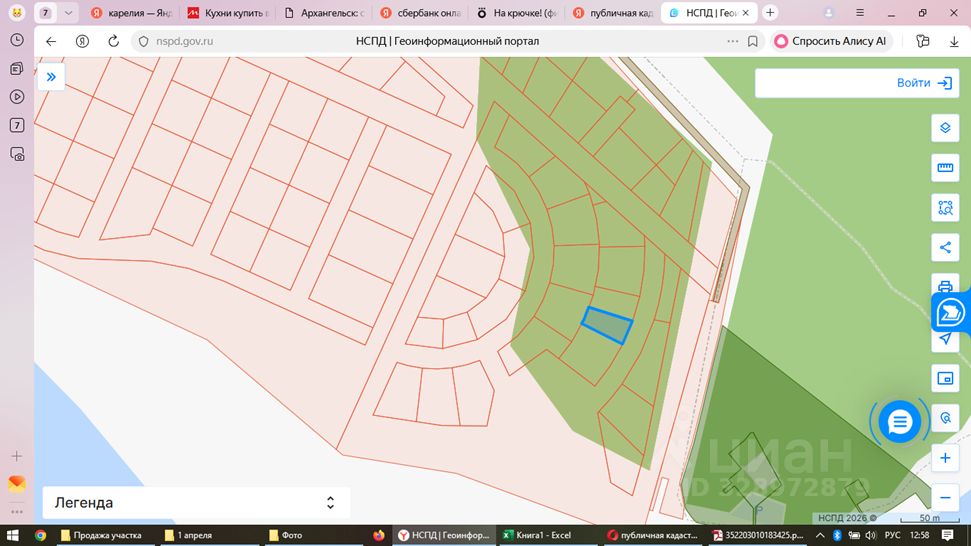
Task: Click Спросить Алису AI button
Action: click(831, 41)
